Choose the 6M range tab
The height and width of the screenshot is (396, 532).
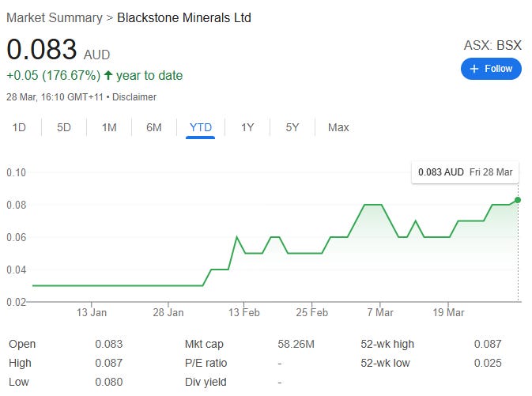(x=153, y=127)
